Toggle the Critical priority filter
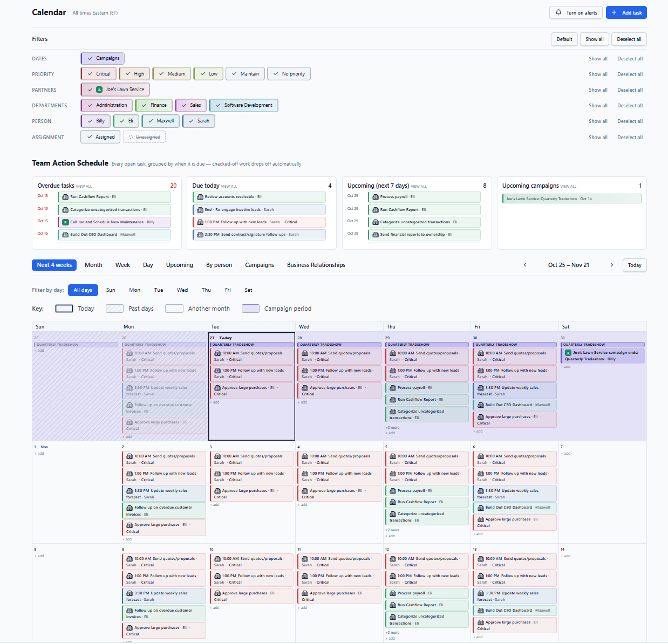The height and width of the screenshot is (644, 668). (98, 74)
